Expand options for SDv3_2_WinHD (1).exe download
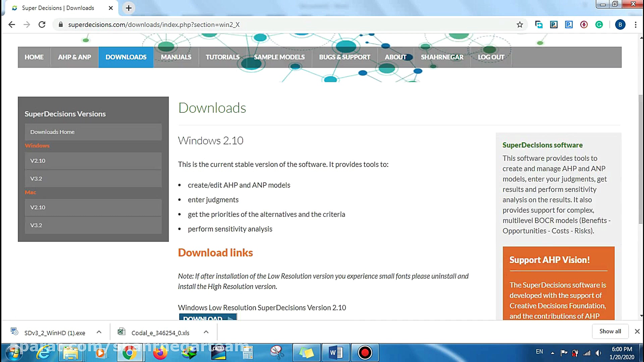The width and height of the screenshot is (644, 362). [99, 332]
